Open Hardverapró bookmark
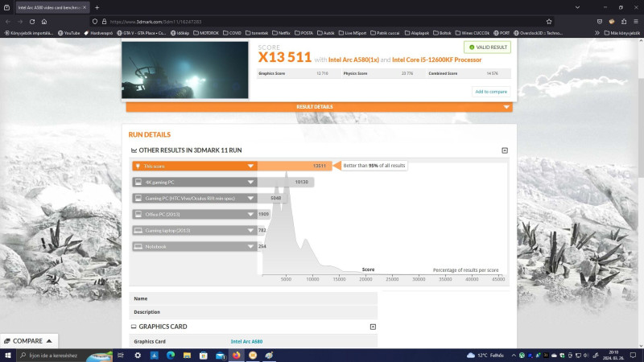 point(98,33)
